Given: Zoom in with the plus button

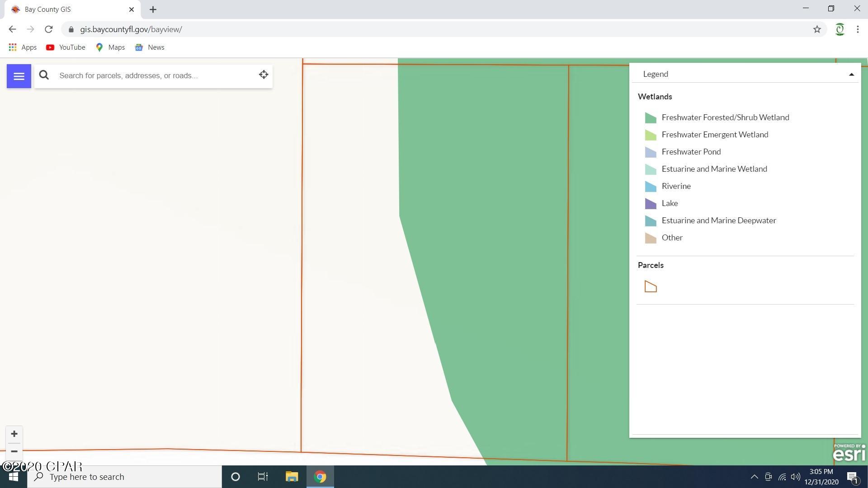Looking at the screenshot, I should pyautogui.click(x=14, y=434).
